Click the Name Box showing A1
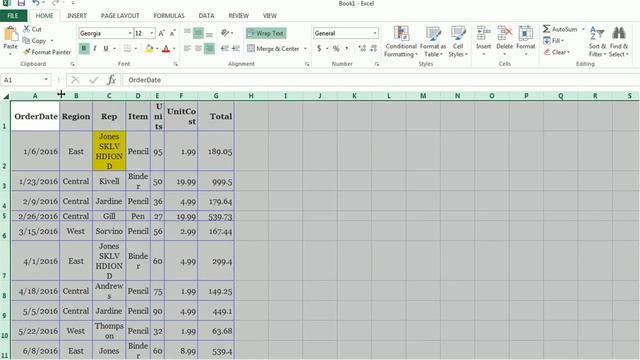 26,80
